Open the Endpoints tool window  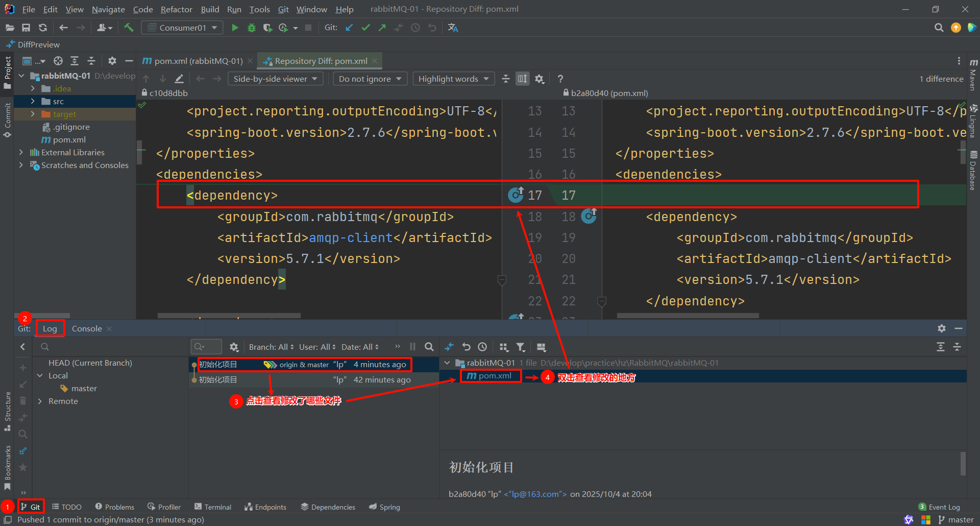click(x=265, y=507)
